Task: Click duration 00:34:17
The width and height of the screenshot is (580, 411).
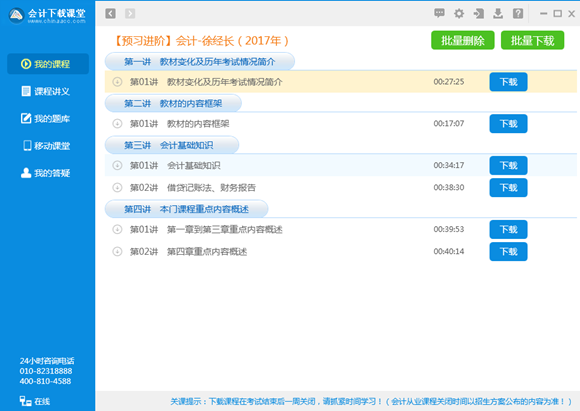Action: pyautogui.click(x=449, y=165)
